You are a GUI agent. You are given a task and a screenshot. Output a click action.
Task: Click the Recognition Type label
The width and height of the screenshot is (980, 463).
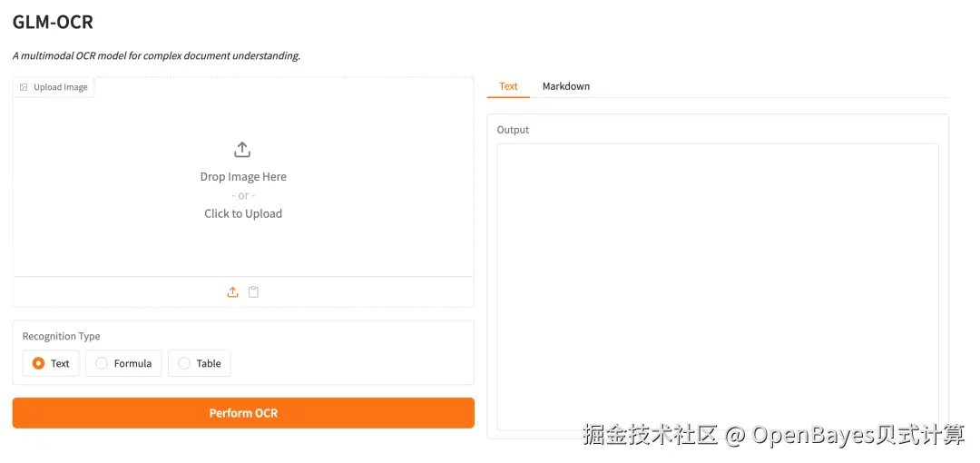(x=62, y=336)
